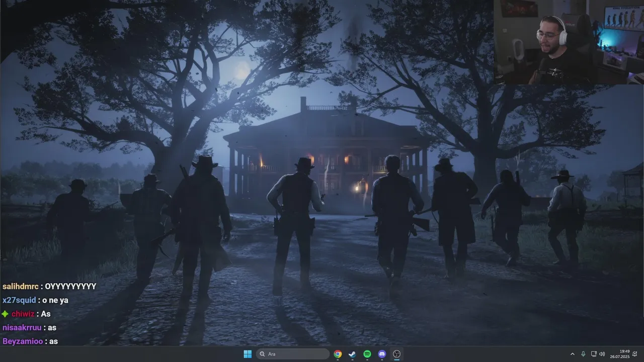Expand the hidden system tray icons chevron
644x362 pixels.
[572, 354]
